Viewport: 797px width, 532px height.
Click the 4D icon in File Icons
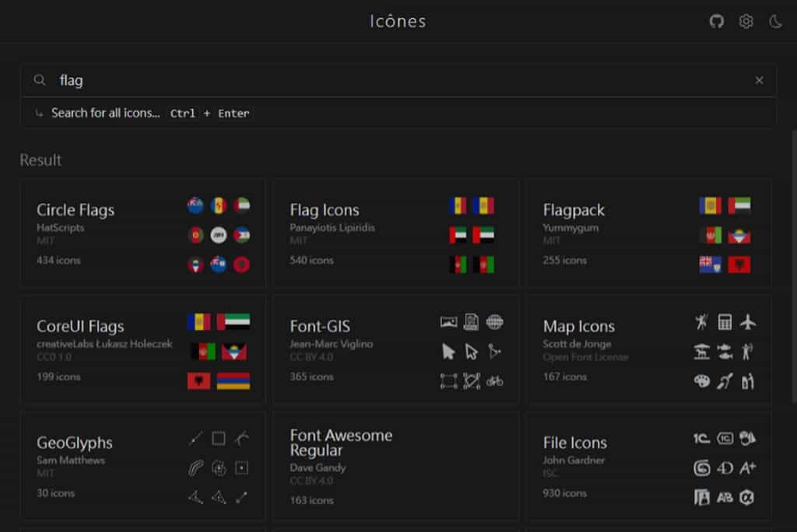(725, 467)
